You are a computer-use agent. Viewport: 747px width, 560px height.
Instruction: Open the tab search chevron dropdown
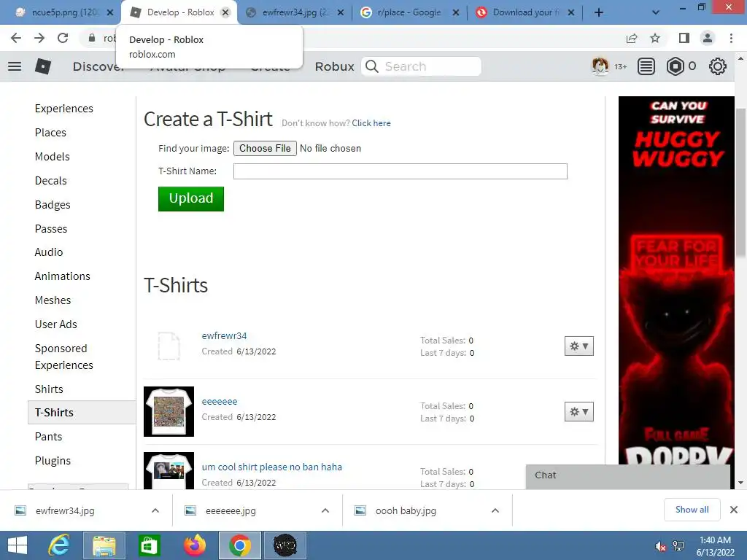[656, 12]
